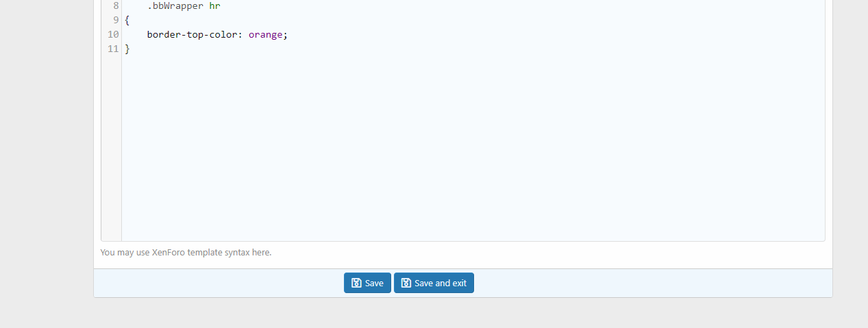Place cursor in border-top-color property

tap(192, 34)
